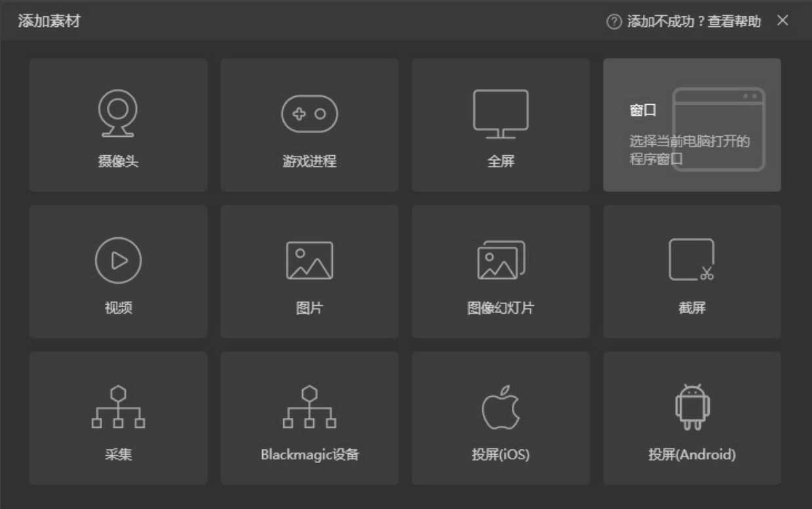Click the 摄像头 label
812x509 pixels.
tap(118, 161)
